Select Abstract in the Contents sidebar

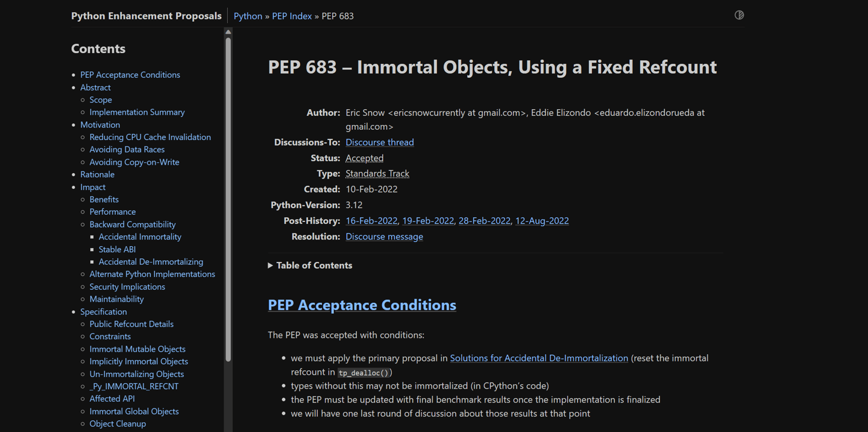tap(95, 87)
